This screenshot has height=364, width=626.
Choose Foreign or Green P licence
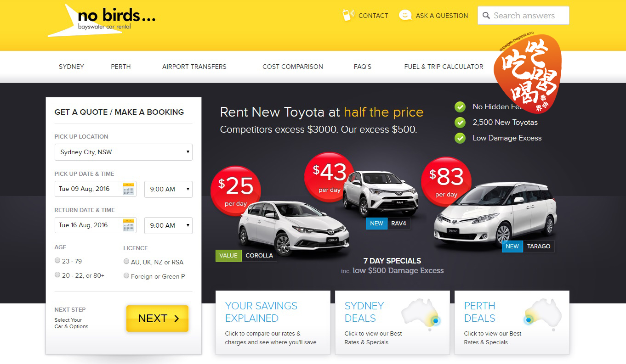pyautogui.click(x=126, y=275)
